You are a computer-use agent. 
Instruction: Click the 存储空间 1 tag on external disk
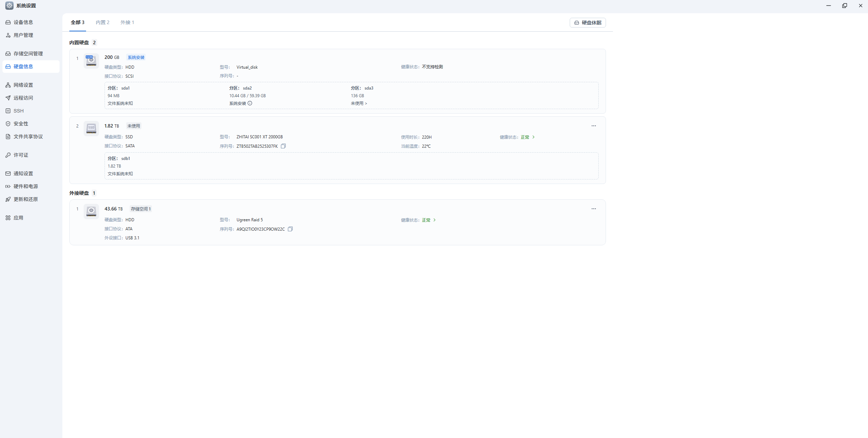tap(141, 209)
